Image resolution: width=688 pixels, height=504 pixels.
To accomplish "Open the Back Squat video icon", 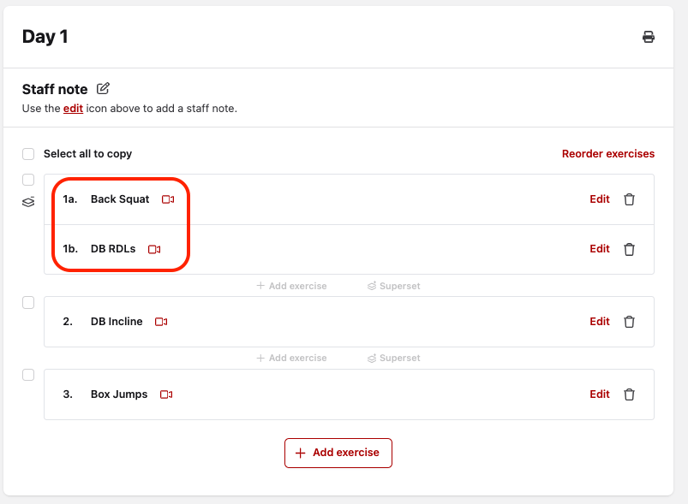I will coord(168,200).
